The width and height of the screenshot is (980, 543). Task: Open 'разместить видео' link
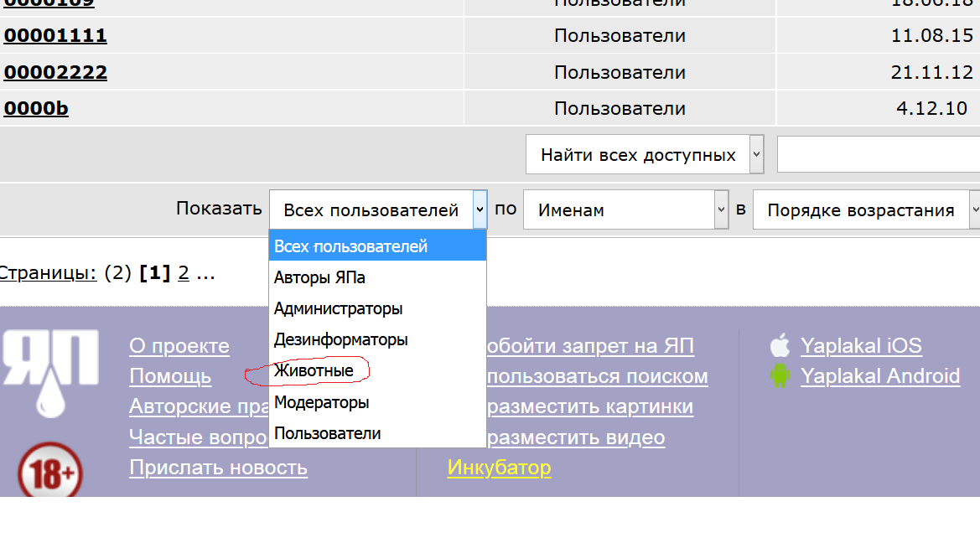point(575,437)
